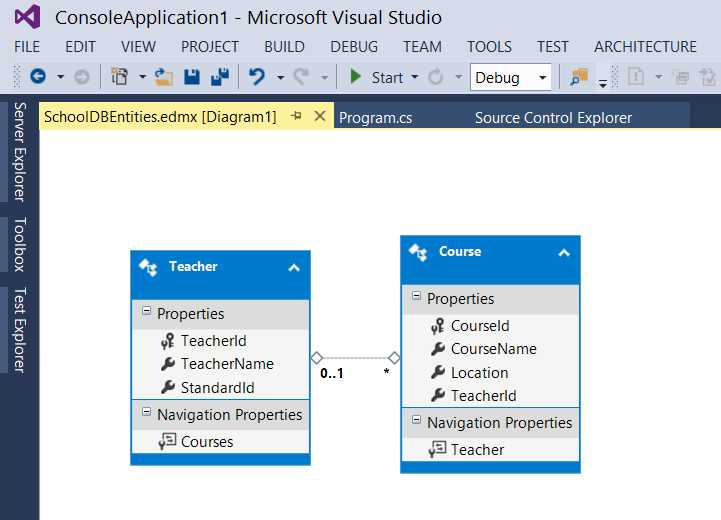Screen dimensions: 721x520
Task: Select the TeacherId wrench icon in Course
Action: click(x=438, y=395)
